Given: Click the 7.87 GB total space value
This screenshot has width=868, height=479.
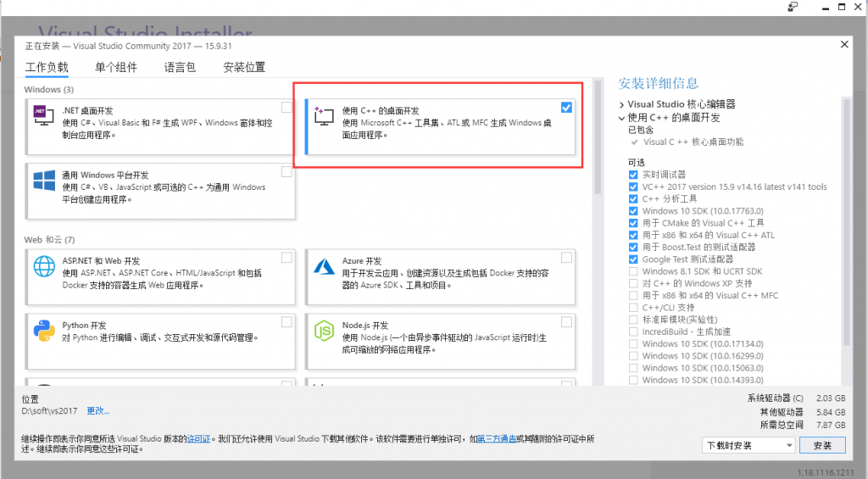Looking at the screenshot, I should pyautogui.click(x=831, y=426).
